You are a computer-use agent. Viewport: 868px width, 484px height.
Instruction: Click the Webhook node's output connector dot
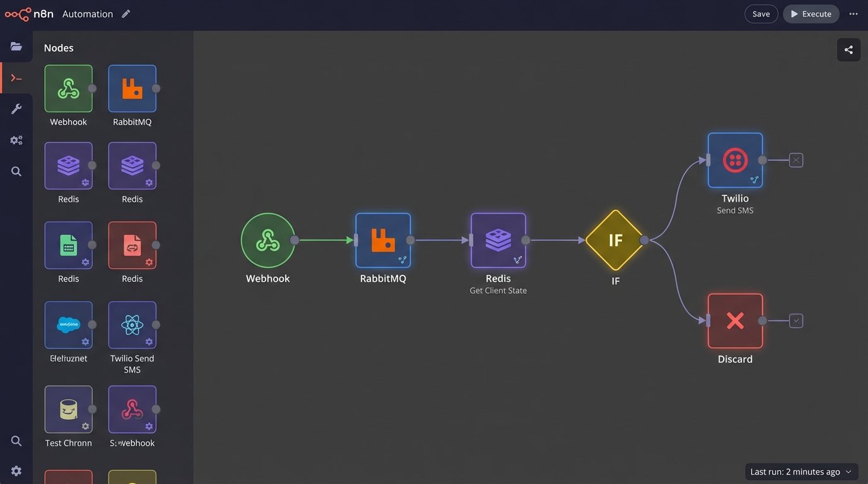pyautogui.click(x=295, y=240)
